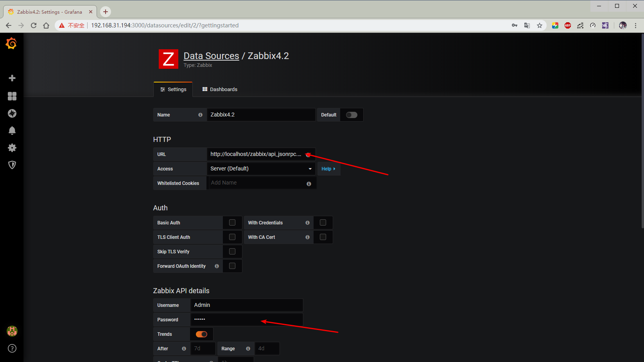Click into the Password field
Image resolution: width=644 pixels, height=362 pixels.
click(x=246, y=320)
